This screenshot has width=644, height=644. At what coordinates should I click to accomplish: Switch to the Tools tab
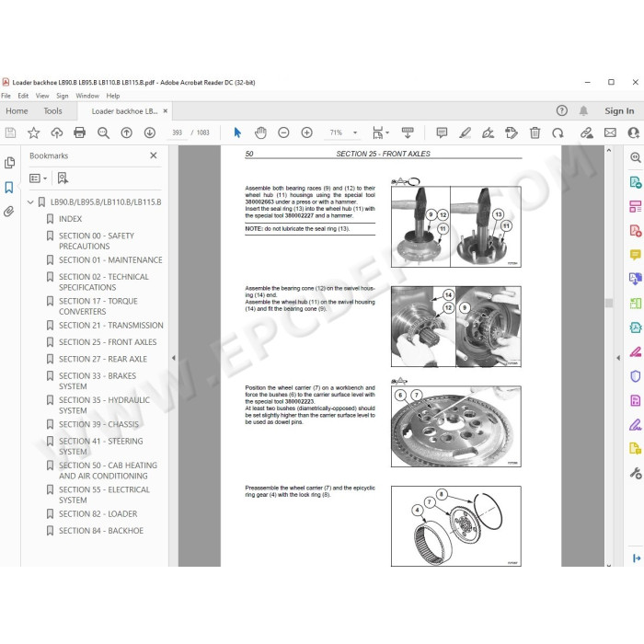(53, 111)
